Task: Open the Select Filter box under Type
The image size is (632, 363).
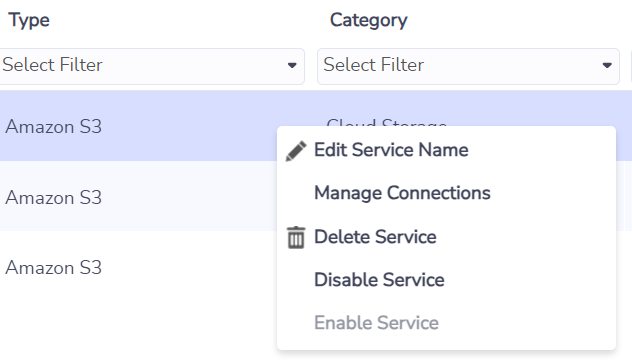Action: [x=152, y=66]
